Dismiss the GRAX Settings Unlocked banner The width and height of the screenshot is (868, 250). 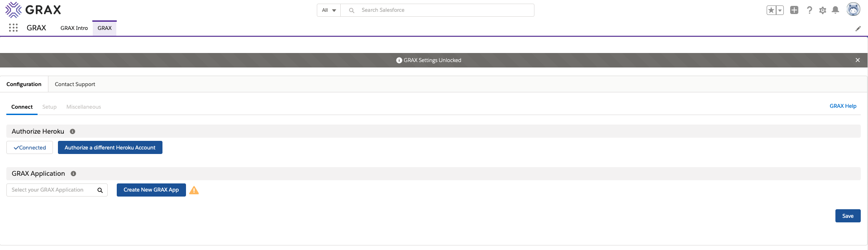(x=858, y=60)
